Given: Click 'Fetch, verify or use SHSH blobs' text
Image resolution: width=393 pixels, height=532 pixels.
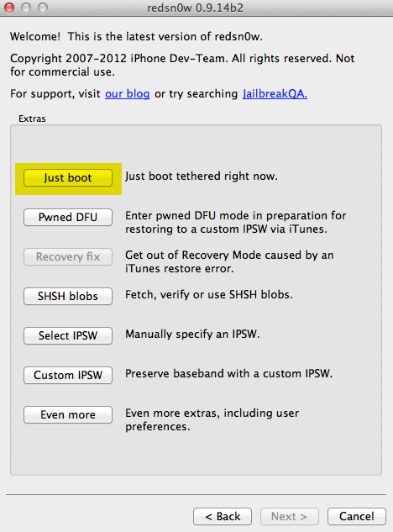Looking at the screenshot, I should tap(209, 294).
